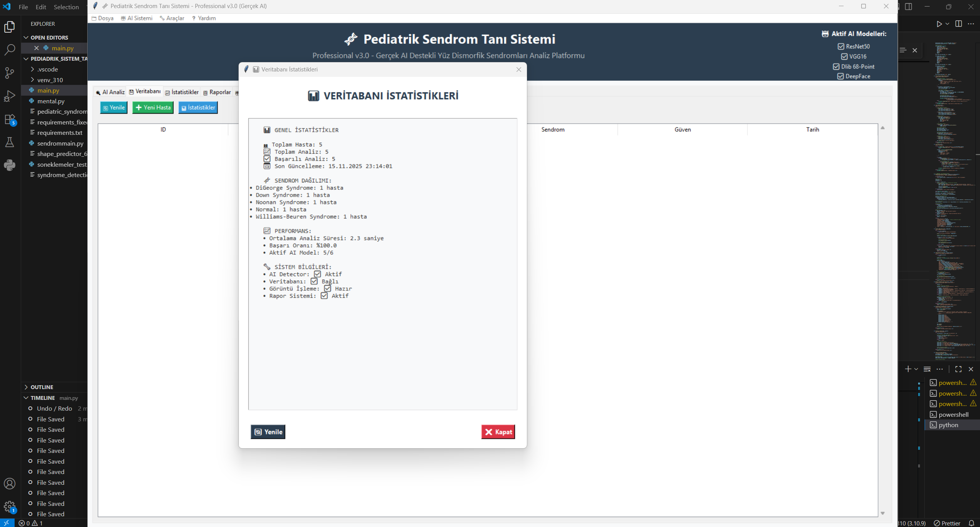Select python terminal in terminal list
Screen dimensions: 980x527
coord(948,425)
